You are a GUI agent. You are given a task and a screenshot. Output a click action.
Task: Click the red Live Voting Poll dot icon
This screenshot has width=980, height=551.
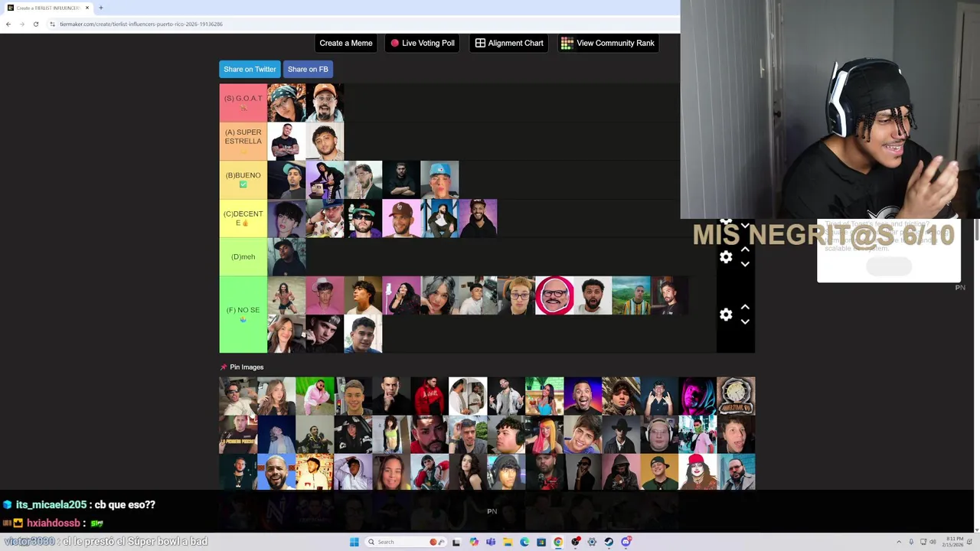pos(395,43)
